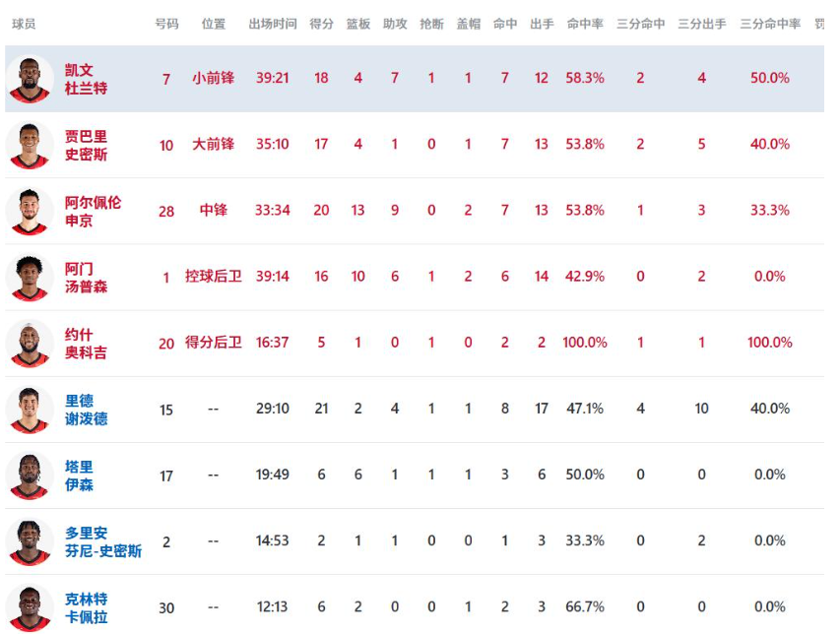Click Kevin Durant's (凯文 杜兰特) player headshot
The image size is (840, 634).
point(30,79)
